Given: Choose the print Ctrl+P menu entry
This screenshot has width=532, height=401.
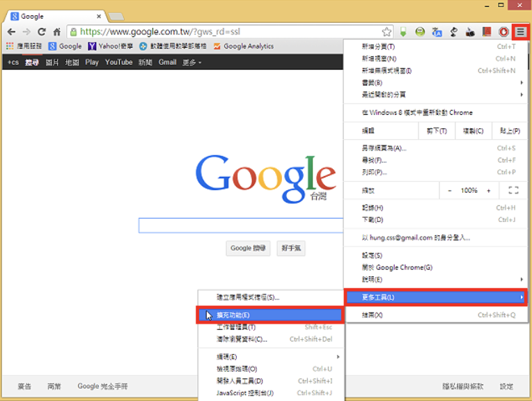Looking at the screenshot, I should (x=436, y=172).
